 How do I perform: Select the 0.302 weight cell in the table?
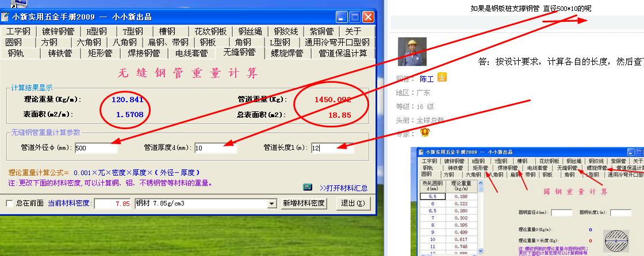461,218
